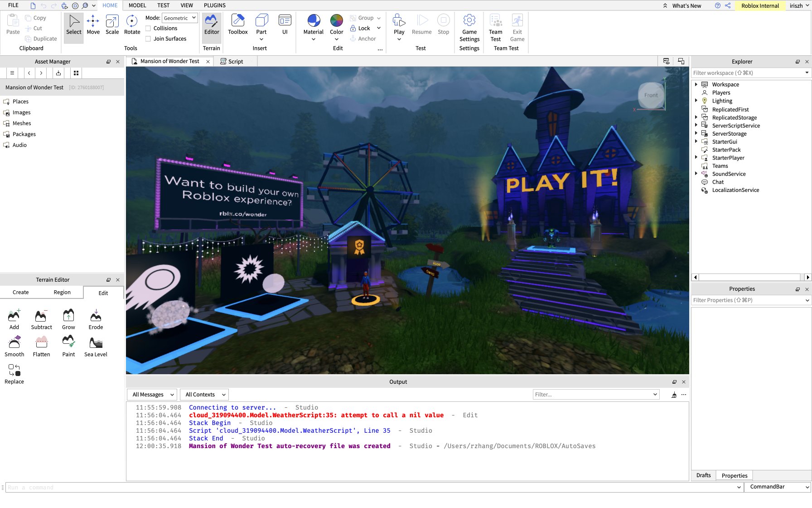Open Game Settings
812x508 pixels.
coord(469,28)
